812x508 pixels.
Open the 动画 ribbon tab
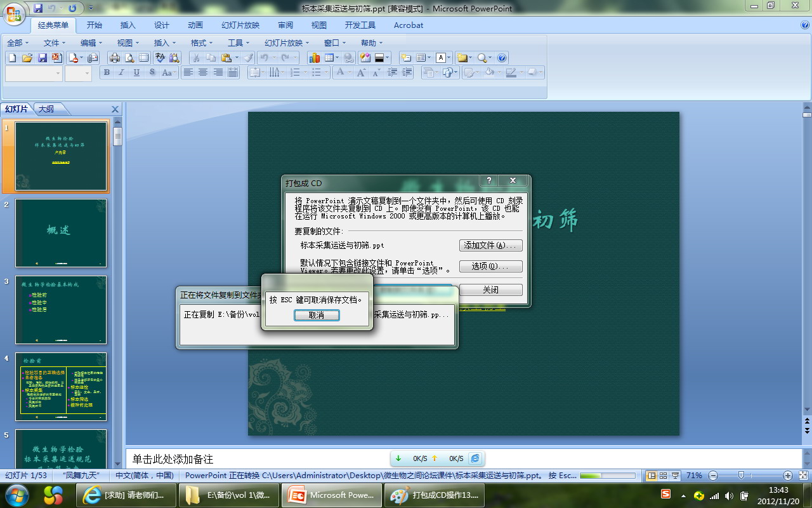coord(195,25)
